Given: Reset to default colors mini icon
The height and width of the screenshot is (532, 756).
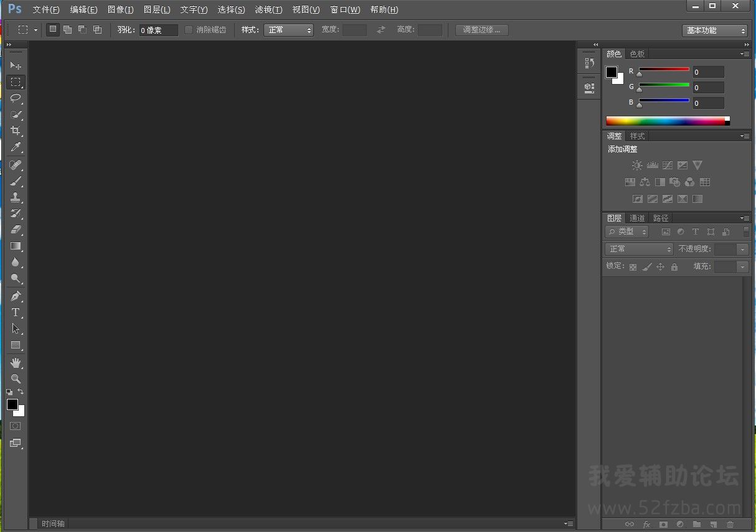Looking at the screenshot, I should (x=9, y=392).
